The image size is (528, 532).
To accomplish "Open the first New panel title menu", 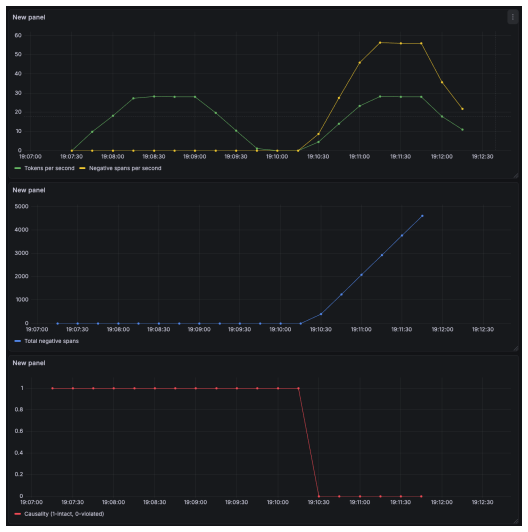I will pyautogui.click(x=29, y=17).
